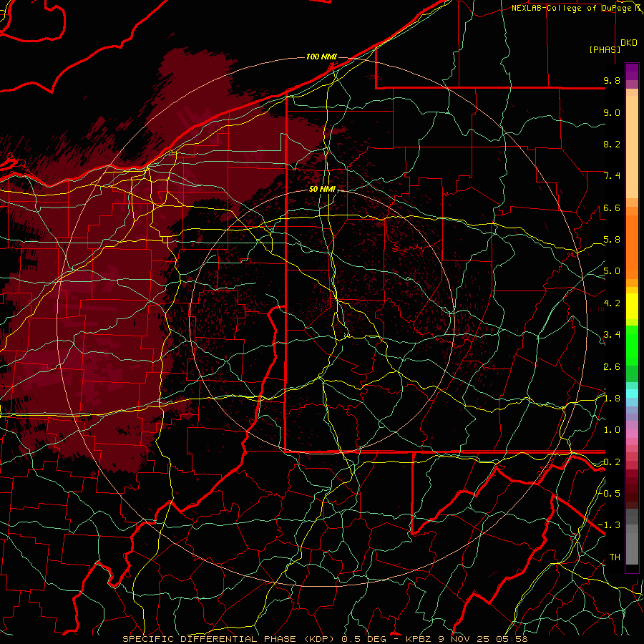The width and height of the screenshot is (644, 644).
Task: Pick the bright green band of the scale
Action: click(x=632, y=345)
